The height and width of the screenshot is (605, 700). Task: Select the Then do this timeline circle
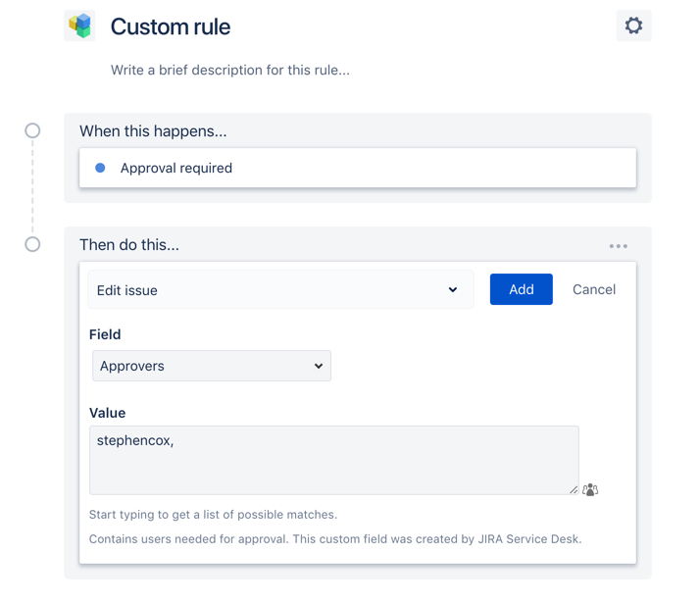[32, 244]
